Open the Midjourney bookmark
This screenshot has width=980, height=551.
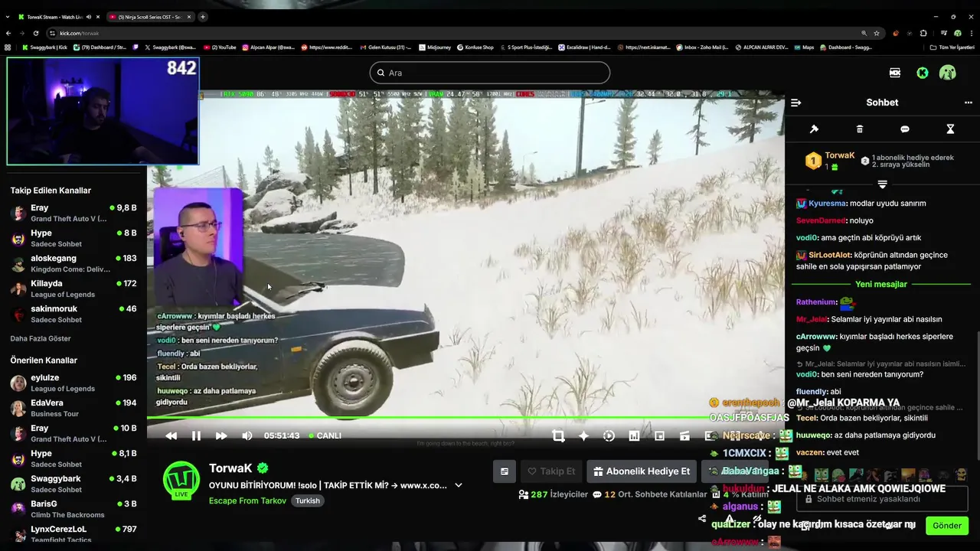pyautogui.click(x=435, y=47)
